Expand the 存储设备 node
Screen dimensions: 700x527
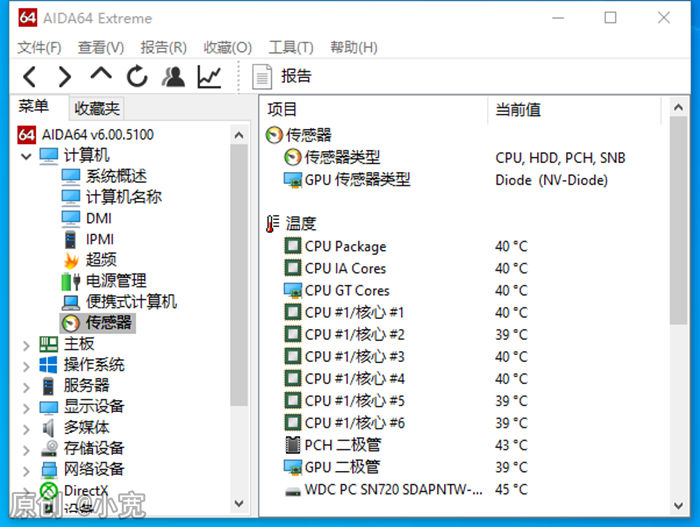point(26,450)
